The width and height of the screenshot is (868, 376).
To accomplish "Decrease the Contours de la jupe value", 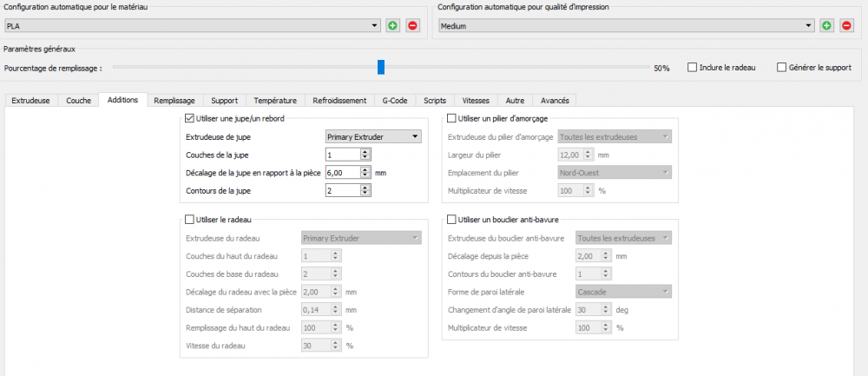I will point(365,194).
